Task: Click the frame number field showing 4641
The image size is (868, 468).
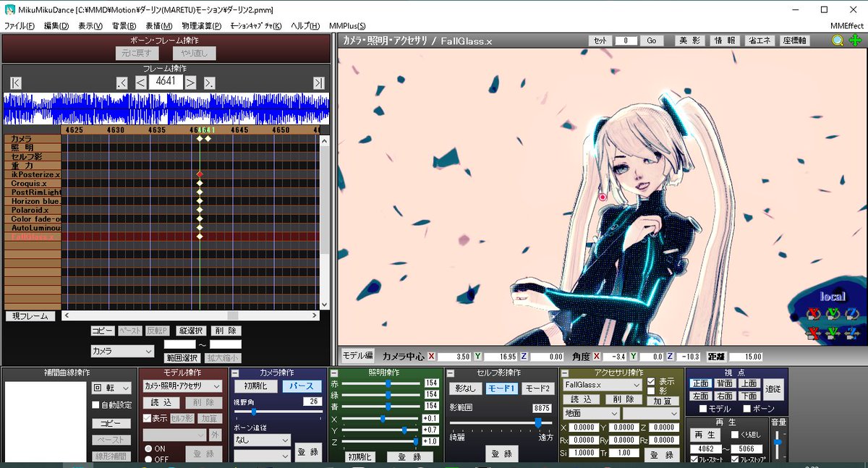Action: (166, 82)
